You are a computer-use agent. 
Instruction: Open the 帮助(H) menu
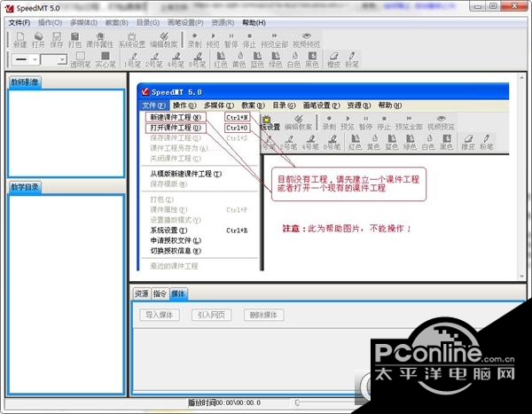(254, 23)
